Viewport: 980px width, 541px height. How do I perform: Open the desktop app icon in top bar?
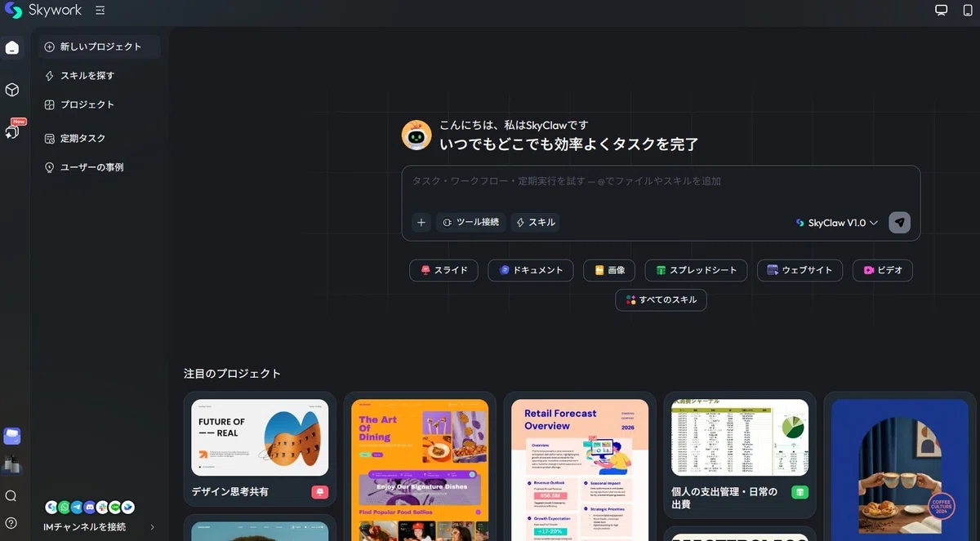pos(942,11)
